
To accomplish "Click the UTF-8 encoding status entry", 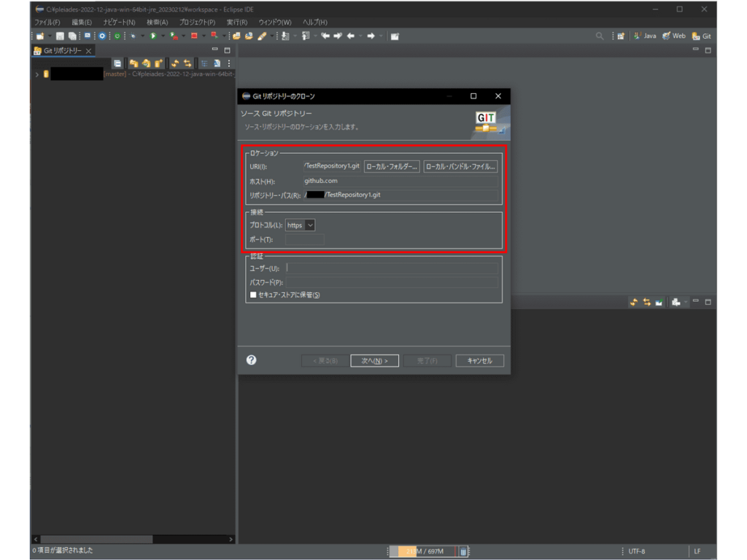I will [636, 551].
